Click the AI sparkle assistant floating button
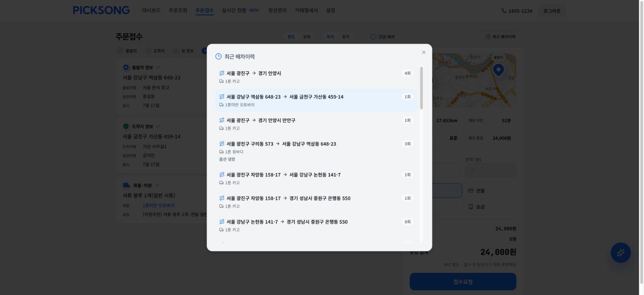 pos(621,253)
